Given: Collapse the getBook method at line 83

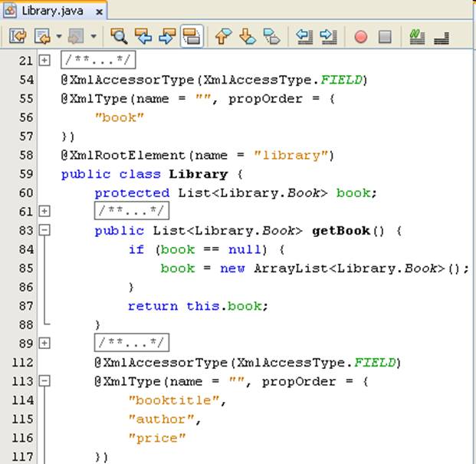Looking at the screenshot, I should [44, 230].
